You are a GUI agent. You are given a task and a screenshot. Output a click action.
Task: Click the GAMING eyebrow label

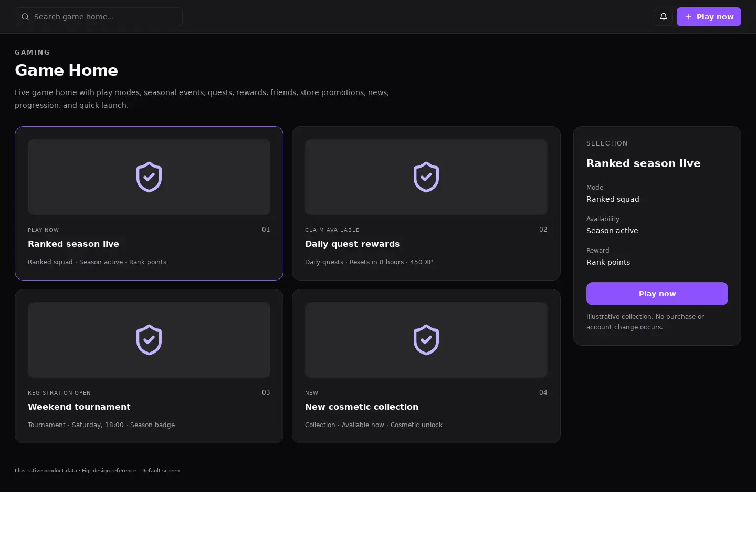(x=33, y=53)
